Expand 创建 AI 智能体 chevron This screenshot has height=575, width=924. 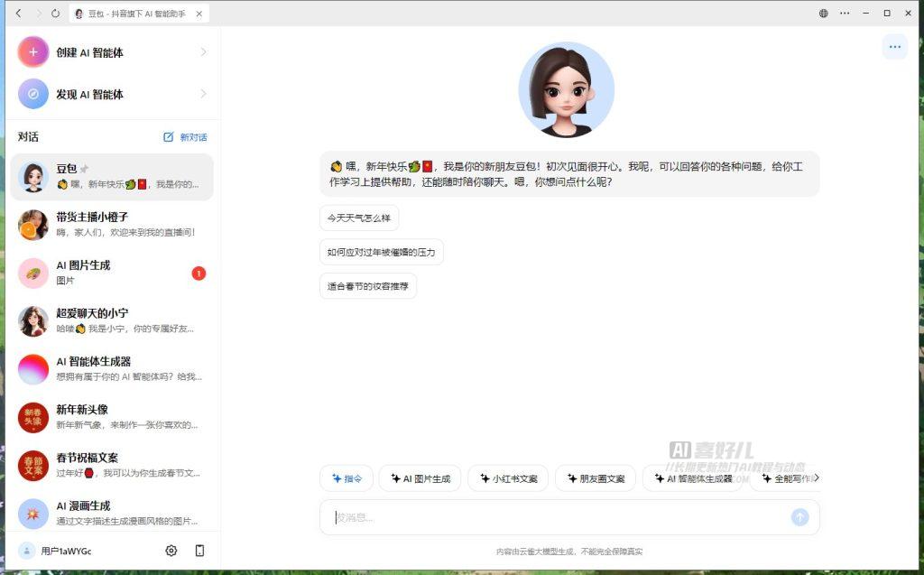[x=203, y=51]
